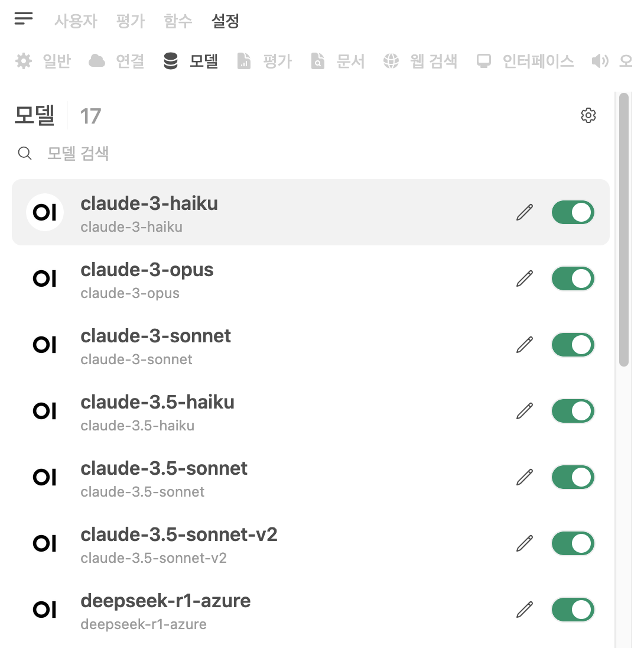This screenshot has width=644, height=648.
Task: Toggle off the claude-3.5-sonnet model
Action: 573,477
